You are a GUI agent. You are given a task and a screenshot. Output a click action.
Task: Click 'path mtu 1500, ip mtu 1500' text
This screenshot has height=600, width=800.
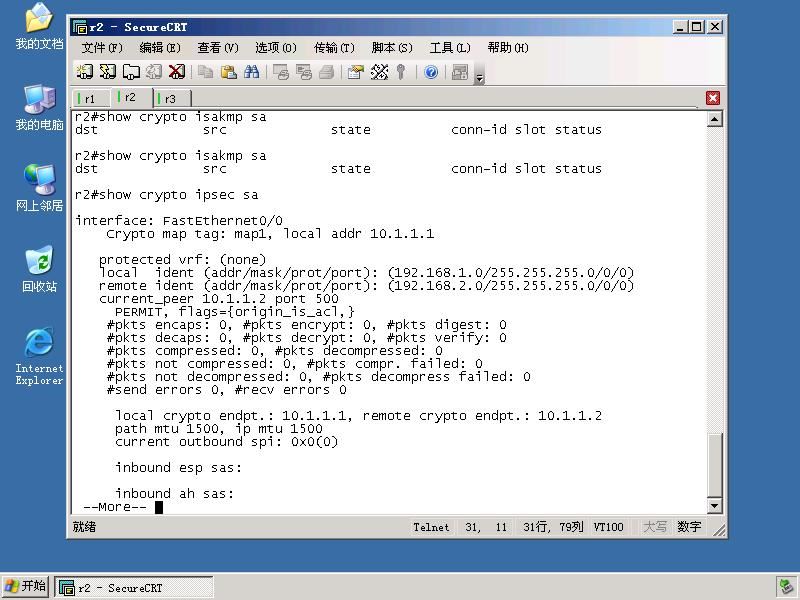coord(219,429)
